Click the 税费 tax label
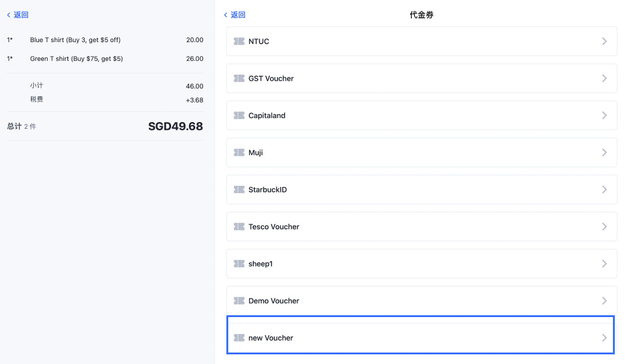This screenshot has width=625, height=364. pos(36,99)
